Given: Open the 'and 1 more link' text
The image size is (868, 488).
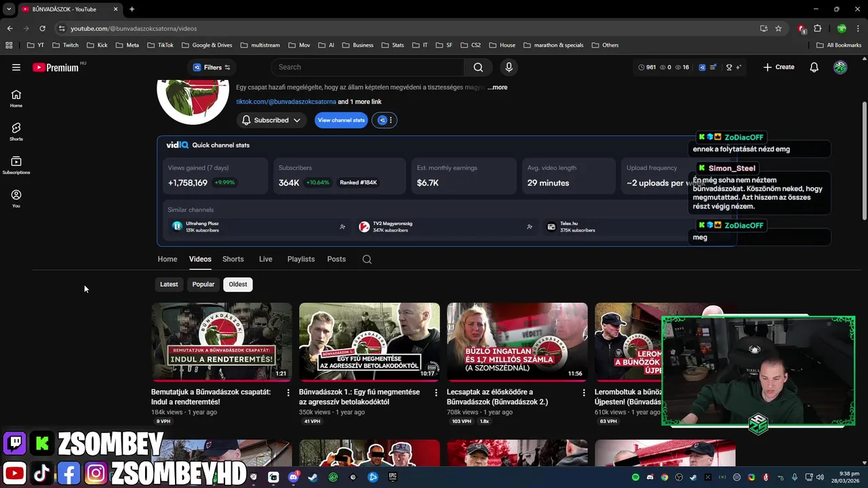Looking at the screenshot, I should [x=359, y=102].
